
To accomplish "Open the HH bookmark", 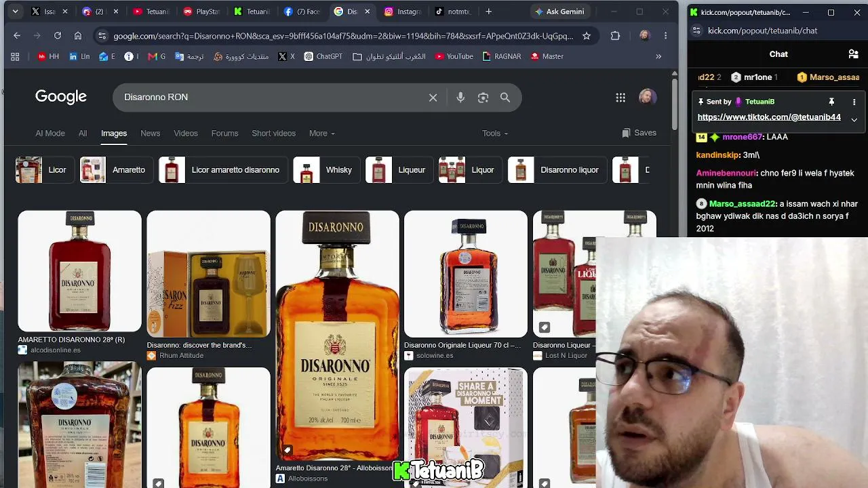I will [x=49, y=56].
